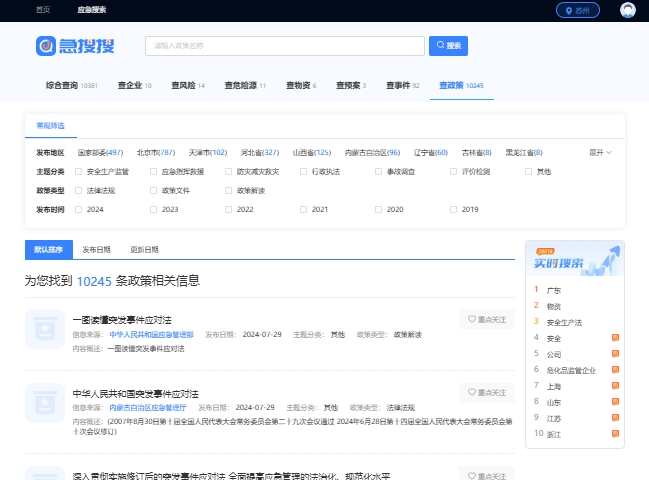649x480 pixels.
Task: Filter by region 吉林省(8)
Action: tap(477, 153)
